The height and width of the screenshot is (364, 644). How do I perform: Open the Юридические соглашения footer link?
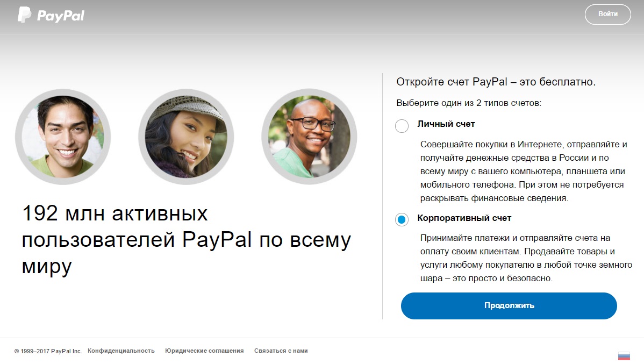(x=204, y=351)
